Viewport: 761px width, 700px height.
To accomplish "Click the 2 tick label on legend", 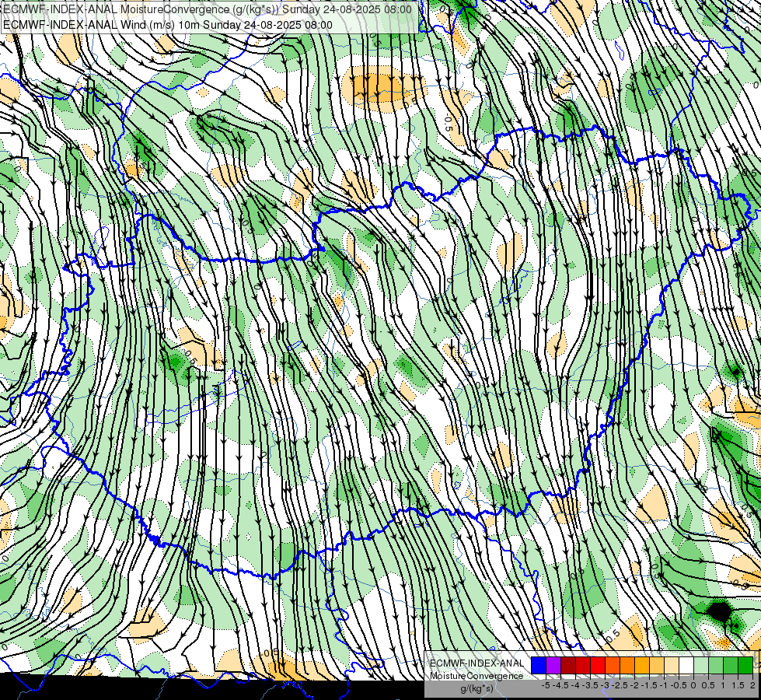I will coord(752,685).
